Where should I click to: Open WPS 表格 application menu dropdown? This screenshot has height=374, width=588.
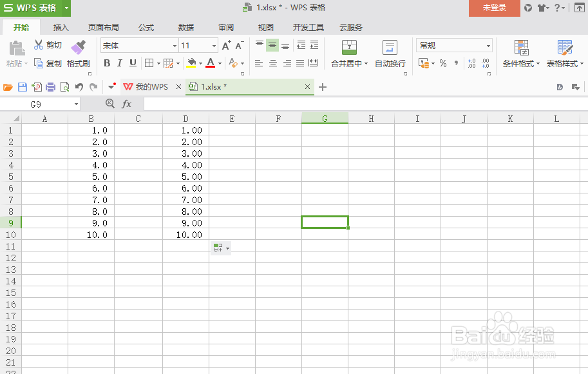tap(66, 8)
